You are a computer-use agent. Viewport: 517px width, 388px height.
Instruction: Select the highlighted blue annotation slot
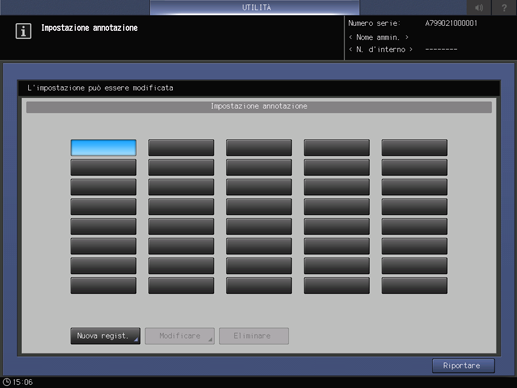(103, 148)
